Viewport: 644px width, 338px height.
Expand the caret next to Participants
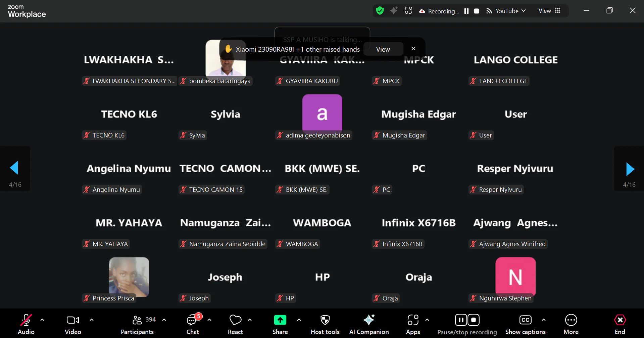click(x=164, y=320)
